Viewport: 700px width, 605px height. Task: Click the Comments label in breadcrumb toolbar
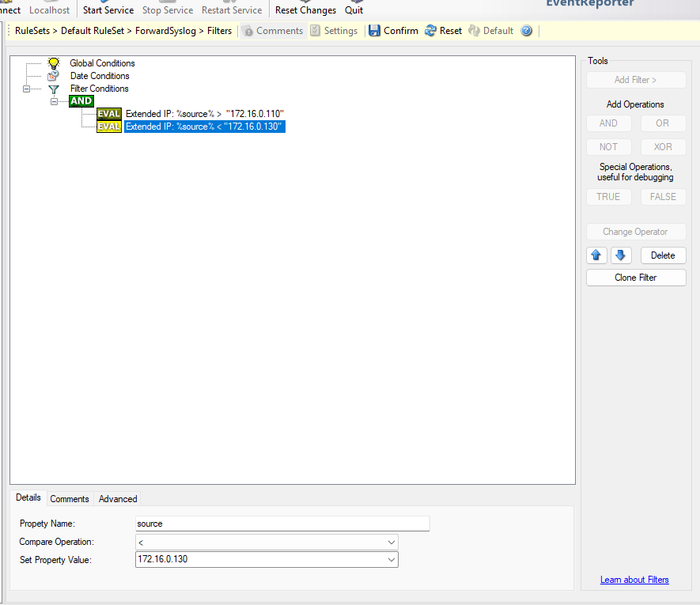point(279,31)
